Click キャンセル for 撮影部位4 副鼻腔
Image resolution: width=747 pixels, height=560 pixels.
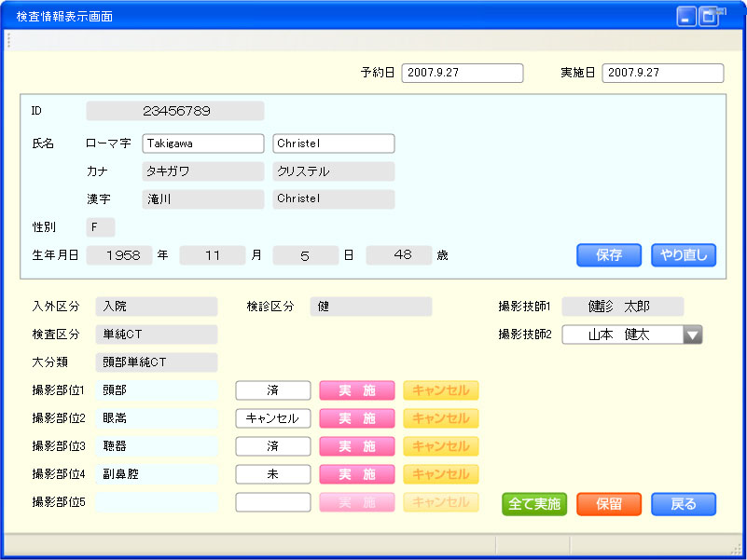pyautogui.click(x=441, y=474)
